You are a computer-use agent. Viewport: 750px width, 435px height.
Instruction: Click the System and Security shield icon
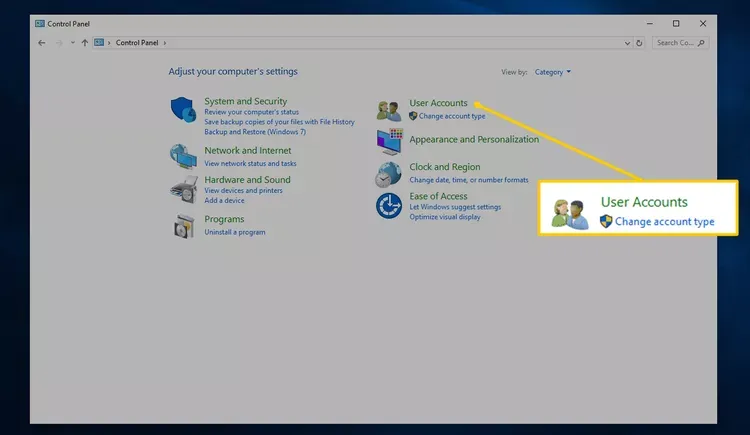pos(183,110)
